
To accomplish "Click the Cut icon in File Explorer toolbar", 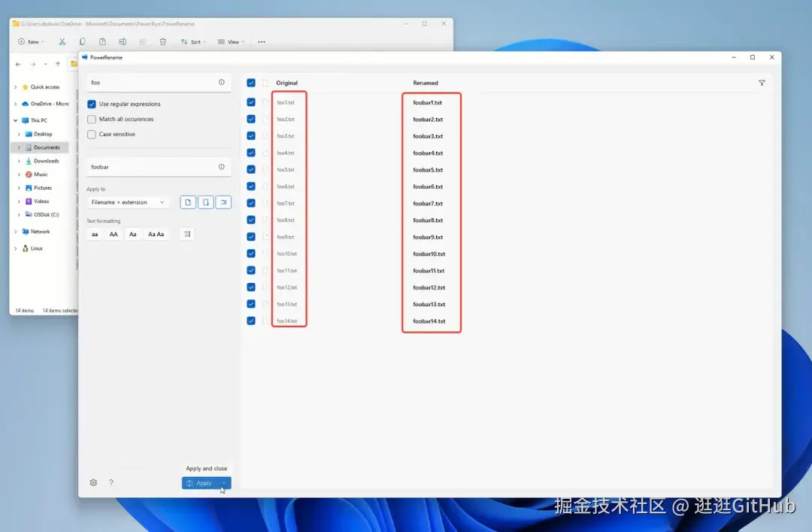I will 62,42.
